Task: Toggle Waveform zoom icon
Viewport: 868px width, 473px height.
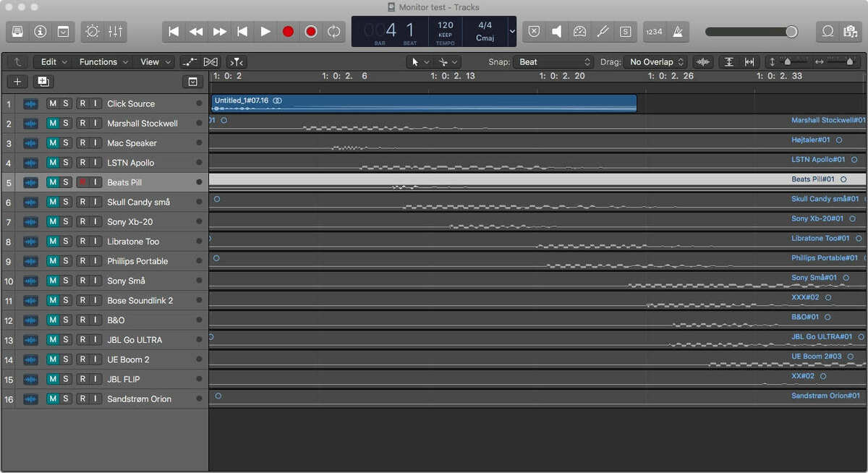Action: click(x=702, y=62)
